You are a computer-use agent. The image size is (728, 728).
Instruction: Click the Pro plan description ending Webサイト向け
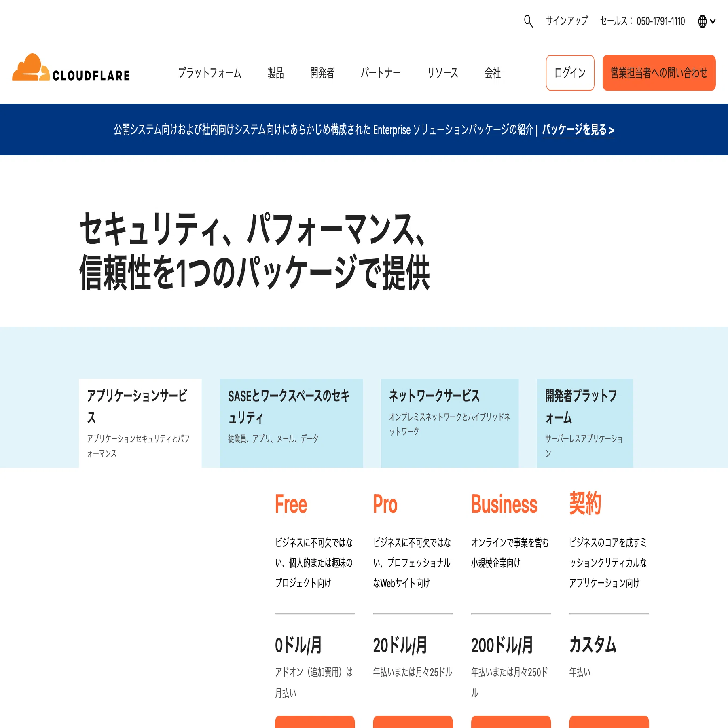coord(412,563)
